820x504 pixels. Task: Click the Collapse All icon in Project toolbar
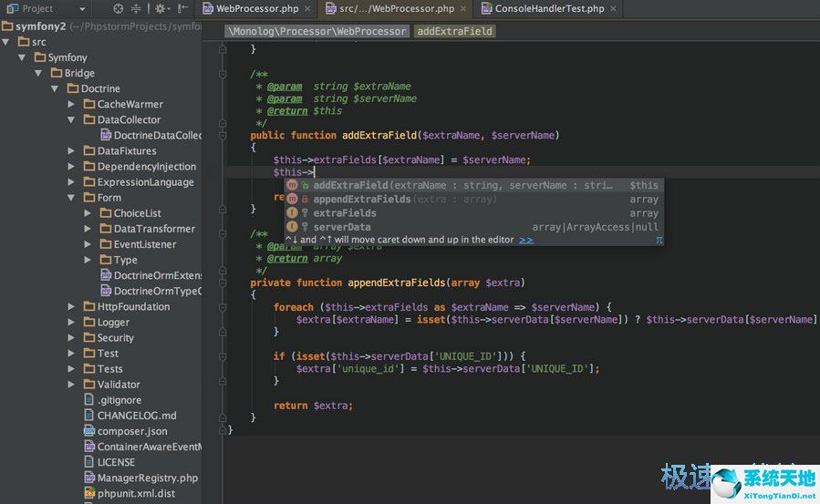click(136, 8)
